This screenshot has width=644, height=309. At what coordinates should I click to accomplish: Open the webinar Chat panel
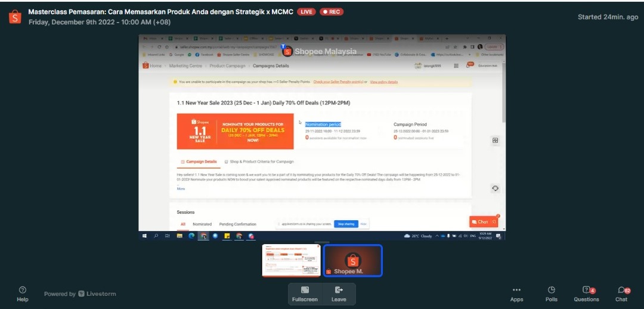[x=621, y=294]
